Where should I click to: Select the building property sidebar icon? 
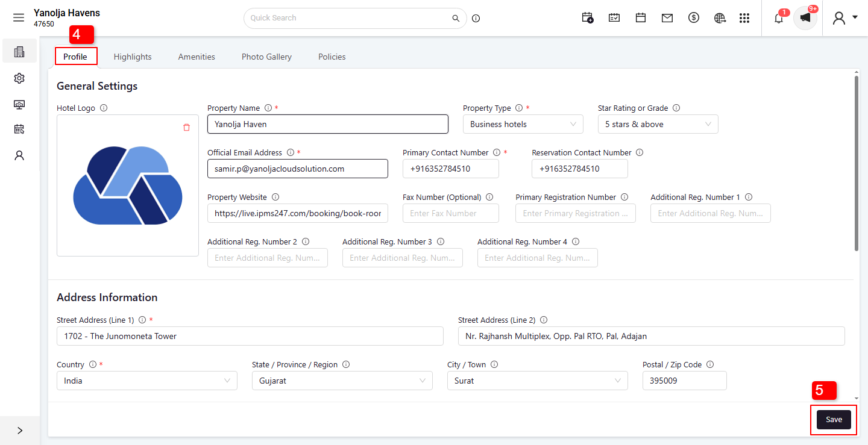19,52
